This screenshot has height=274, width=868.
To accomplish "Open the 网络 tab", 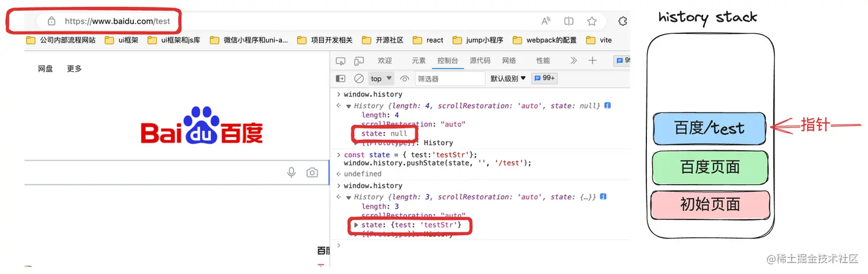I will [x=509, y=61].
